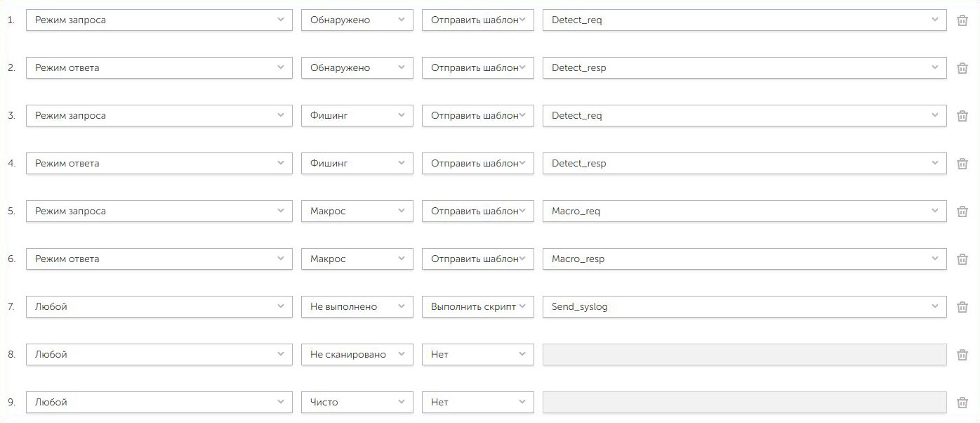This screenshot has width=980, height=423.
Task: Expand the 'Отправить шаблон' dropdown in rule 1
Action: 478,20
